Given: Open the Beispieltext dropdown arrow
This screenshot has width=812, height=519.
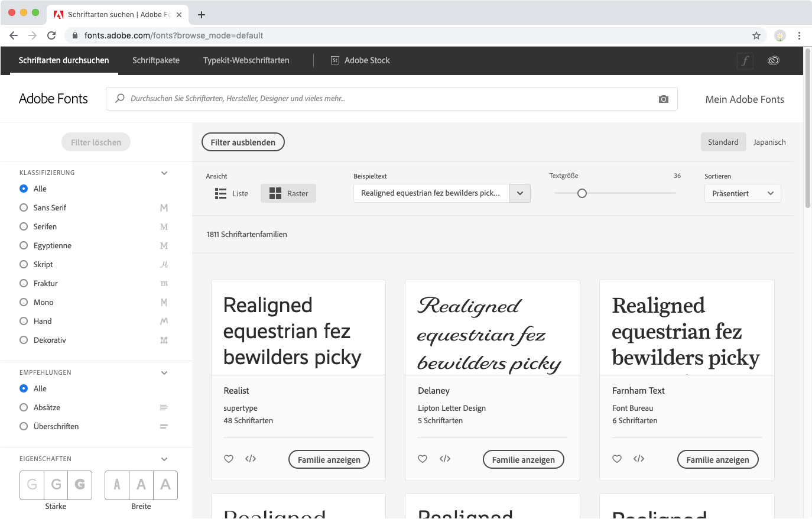Looking at the screenshot, I should click(520, 193).
